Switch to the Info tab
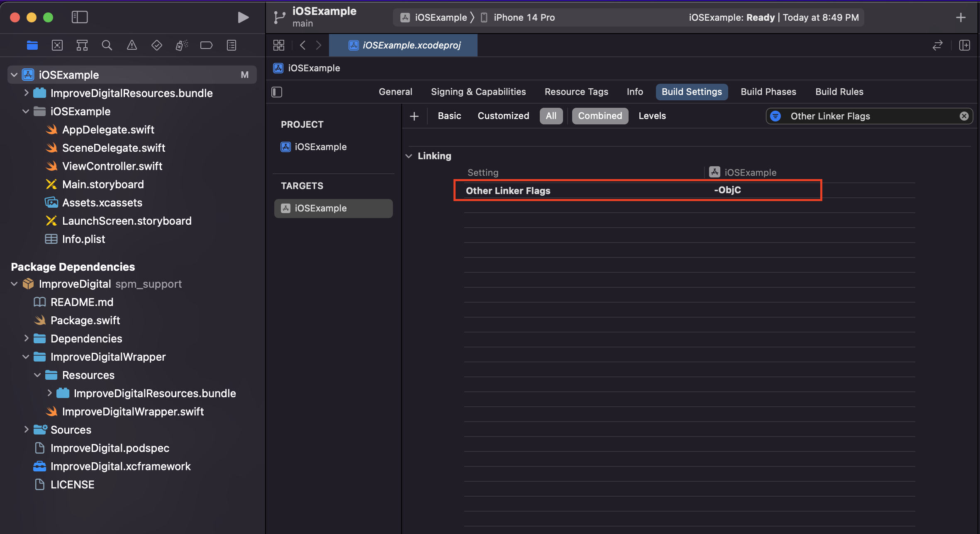This screenshot has width=980, height=534. tap(635, 92)
